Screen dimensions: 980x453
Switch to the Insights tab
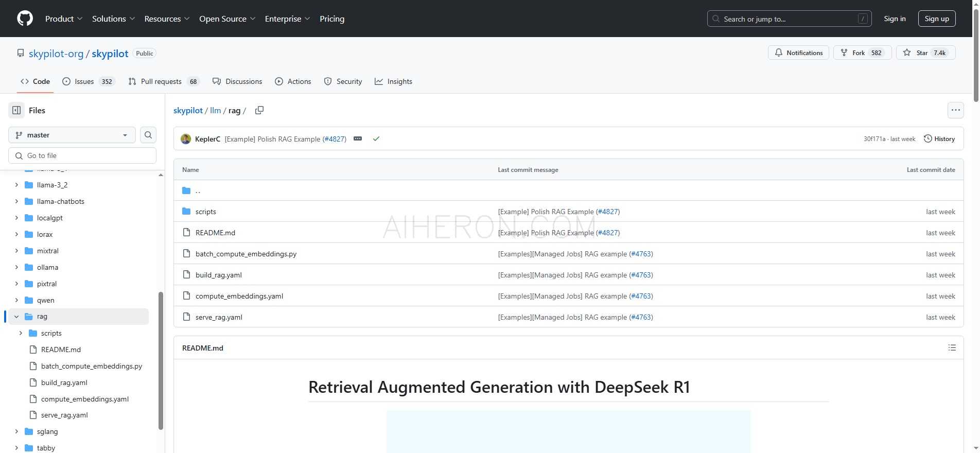point(393,81)
